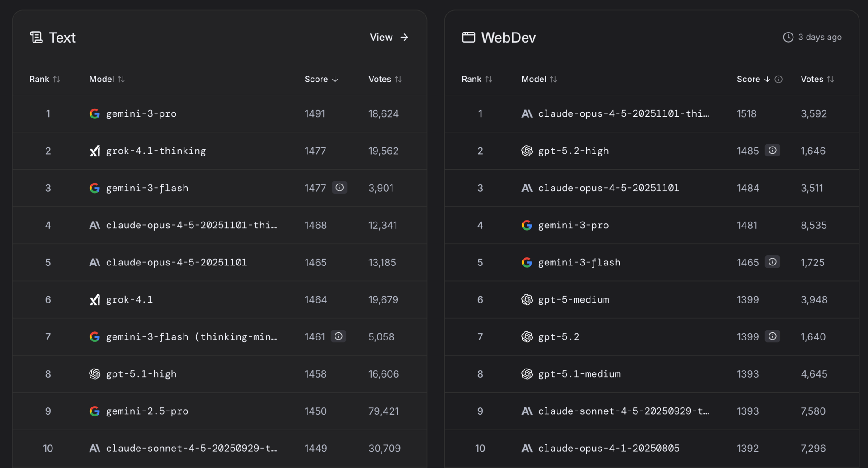
Task: Select claude-opus-4-5-20251101-thi… in Text table
Action: pos(192,225)
